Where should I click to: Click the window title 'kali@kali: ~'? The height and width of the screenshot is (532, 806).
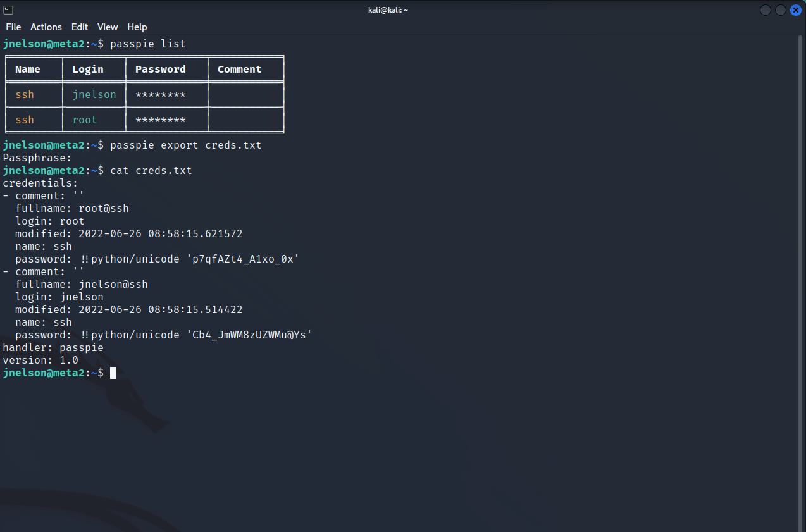[388, 10]
